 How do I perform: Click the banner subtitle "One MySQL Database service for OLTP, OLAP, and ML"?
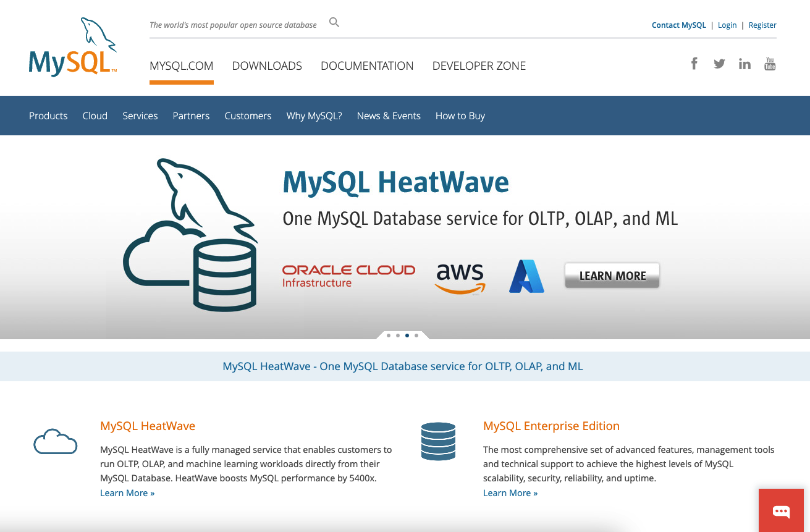[480, 219]
